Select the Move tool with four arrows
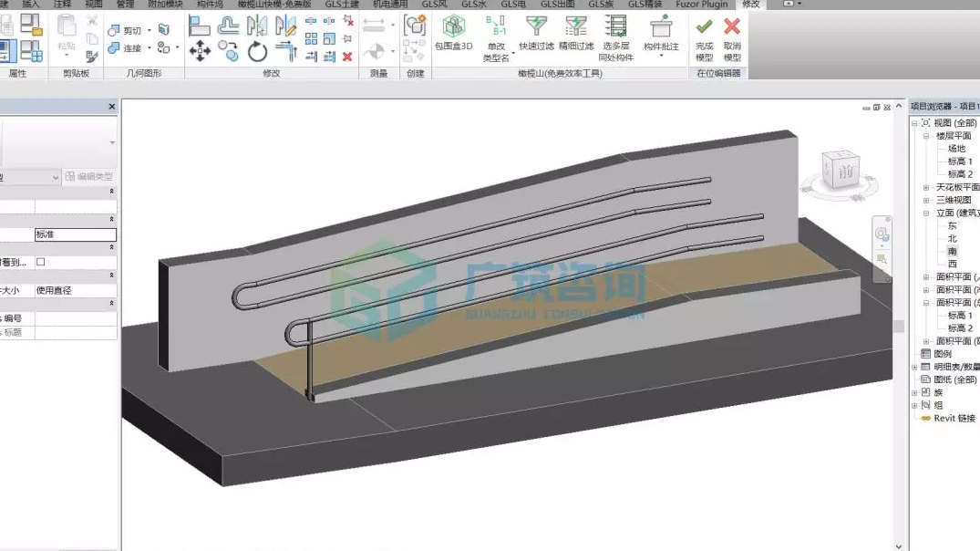 tap(200, 51)
